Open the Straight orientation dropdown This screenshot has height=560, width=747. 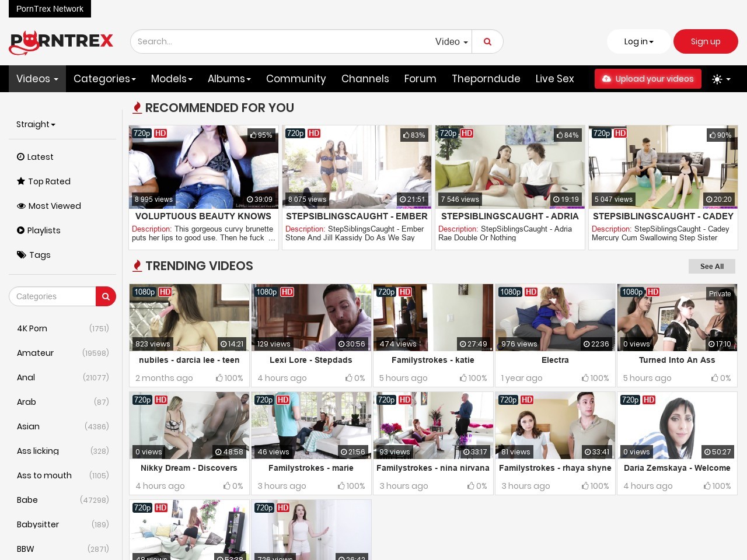(36, 124)
